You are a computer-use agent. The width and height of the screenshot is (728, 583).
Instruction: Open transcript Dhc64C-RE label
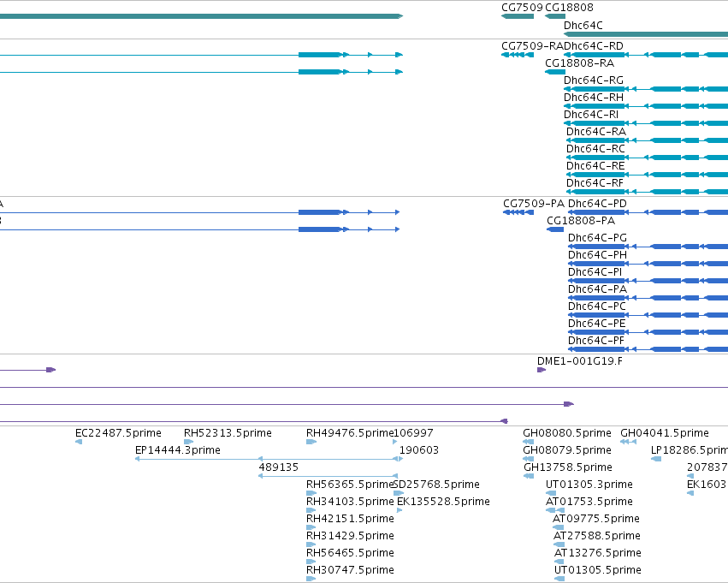[x=595, y=166]
